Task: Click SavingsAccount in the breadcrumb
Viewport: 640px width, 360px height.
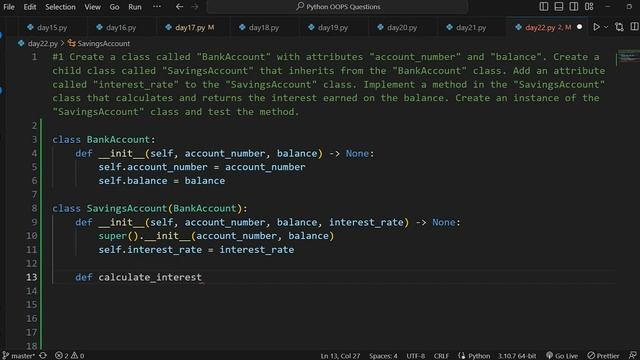Action: (103, 43)
